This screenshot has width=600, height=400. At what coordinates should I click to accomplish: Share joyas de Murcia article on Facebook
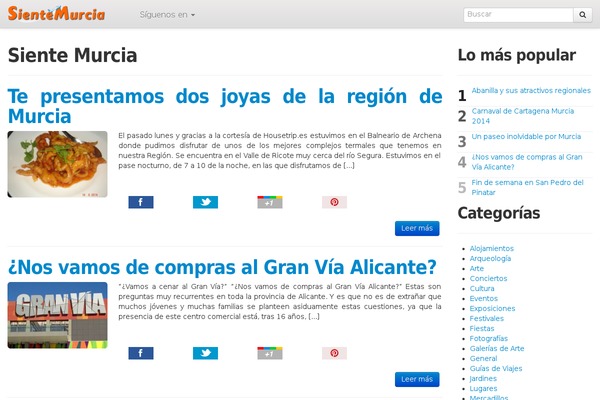141,202
